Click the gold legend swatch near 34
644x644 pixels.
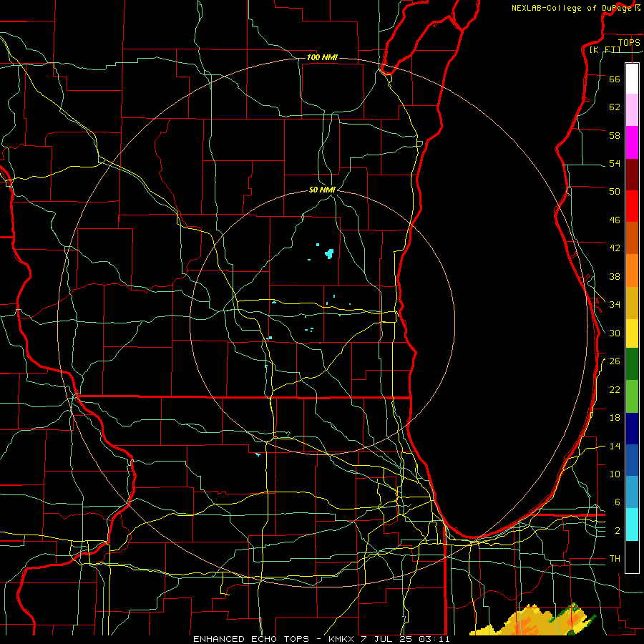(x=632, y=303)
